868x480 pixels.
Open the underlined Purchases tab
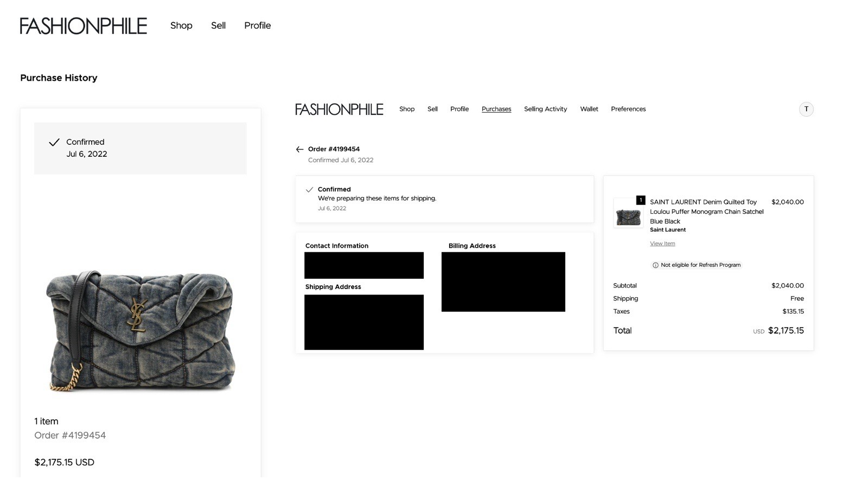496,109
